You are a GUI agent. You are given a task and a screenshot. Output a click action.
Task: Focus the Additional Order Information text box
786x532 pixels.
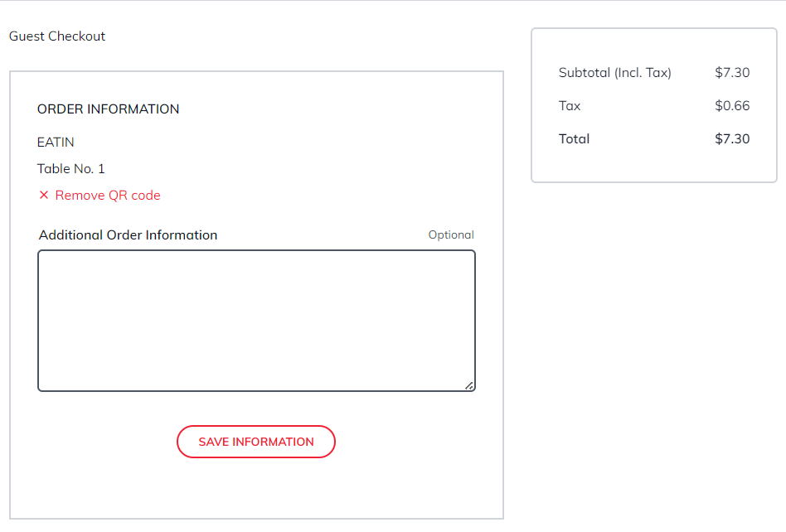256,320
